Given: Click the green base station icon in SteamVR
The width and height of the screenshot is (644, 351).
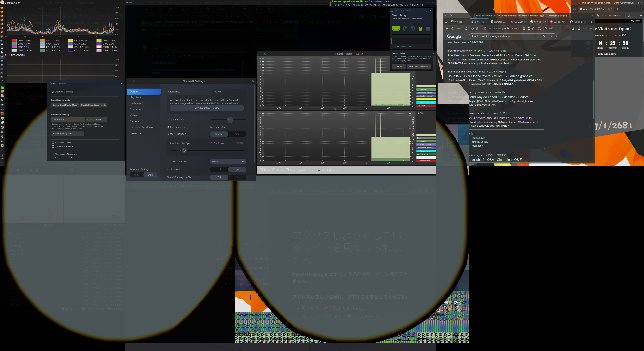Looking at the screenshot, I should click(x=420, y=29).
